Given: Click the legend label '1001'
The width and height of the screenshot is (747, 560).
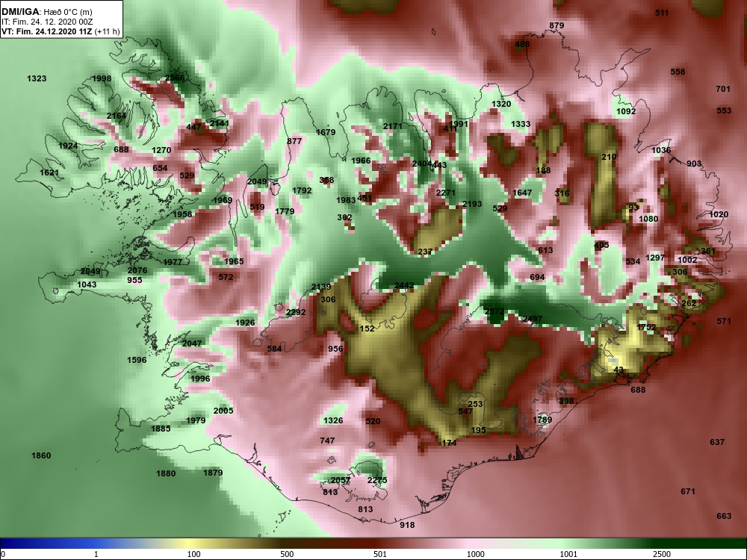Looking at the screenshot, I should click(x=568, y=554).
